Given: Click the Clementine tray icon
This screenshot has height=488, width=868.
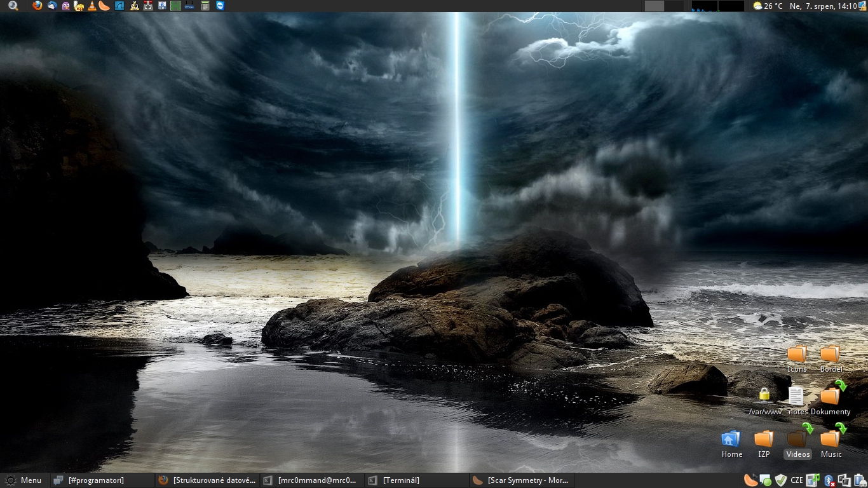Looking at the screenshot, I should tap(750, 480).
